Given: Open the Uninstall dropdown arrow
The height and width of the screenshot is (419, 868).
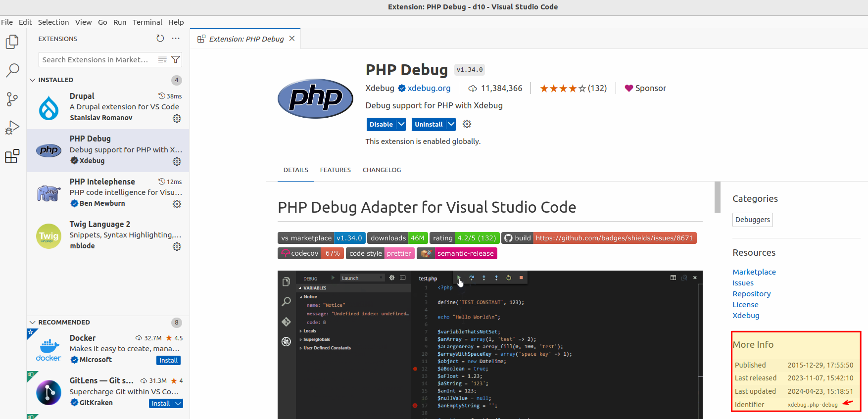Looking at the screenshot, I should [451, 125].
